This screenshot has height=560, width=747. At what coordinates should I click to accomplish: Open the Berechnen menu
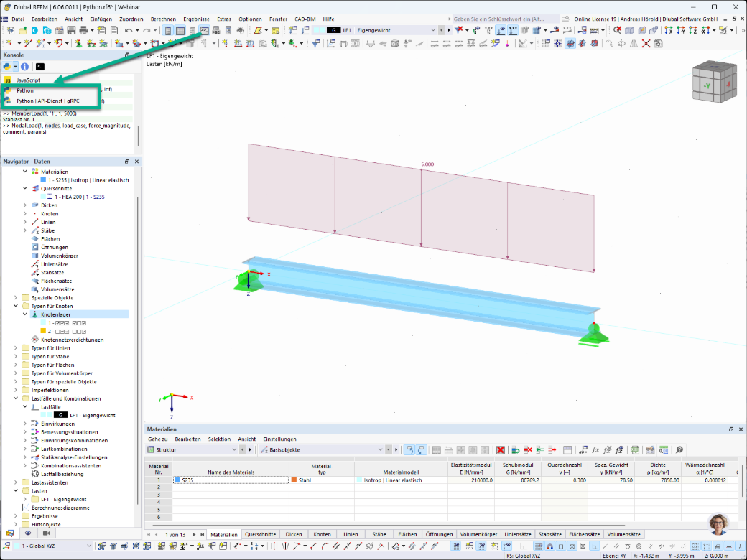[x=164, y=19]
